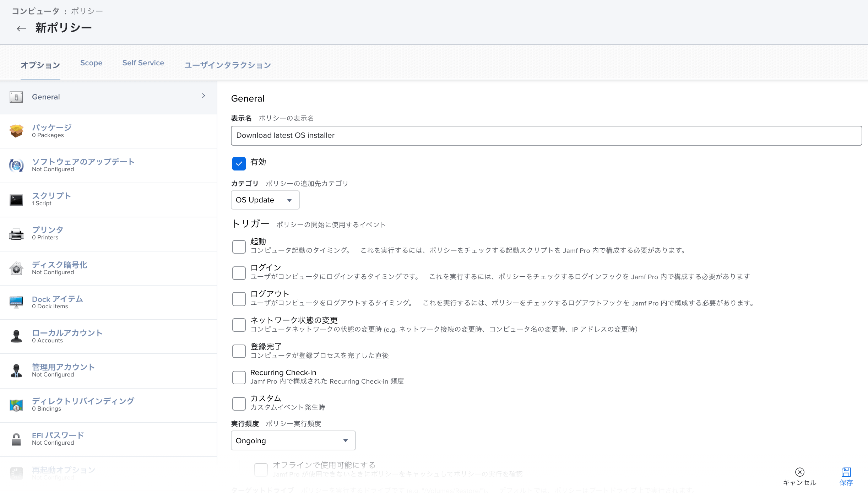The width and height of the screenshot is (868, 493).
Task: Enable the Recurring Check-in checkbox
Action: [239, 377]
